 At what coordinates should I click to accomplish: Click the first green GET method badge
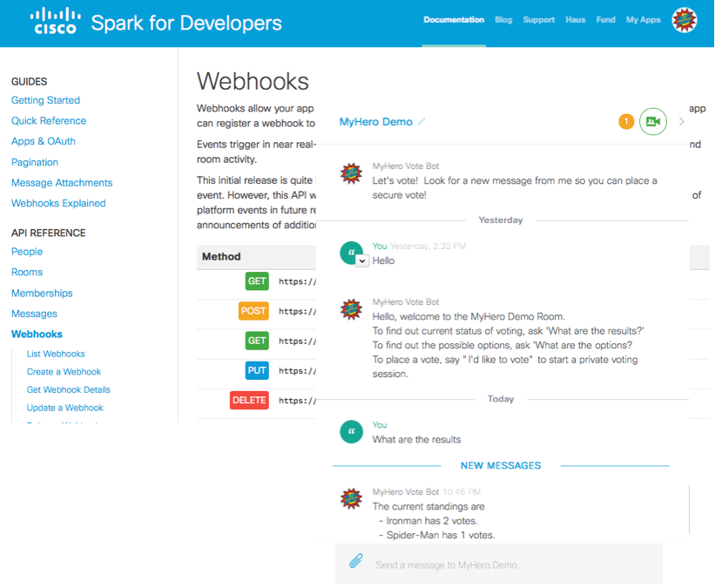click(257, 281)
